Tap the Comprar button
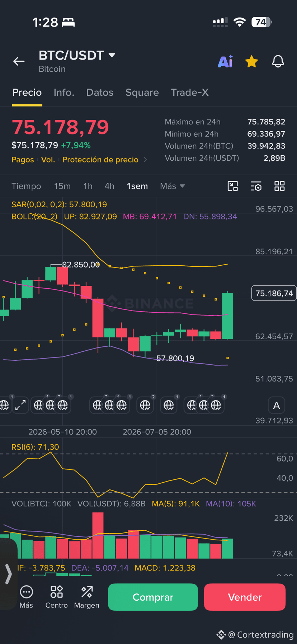 coord(153,597)
